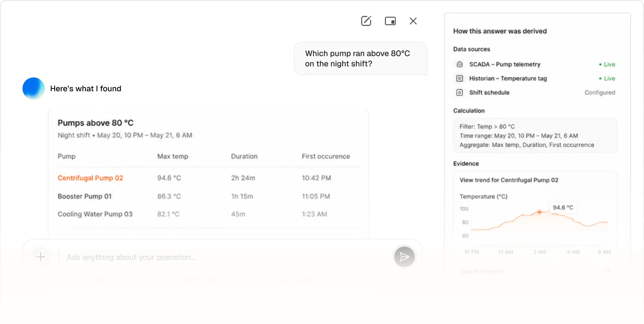644x324 pixels.
Task: Click the calculation filter details box
Action: [x=535, y=136]
